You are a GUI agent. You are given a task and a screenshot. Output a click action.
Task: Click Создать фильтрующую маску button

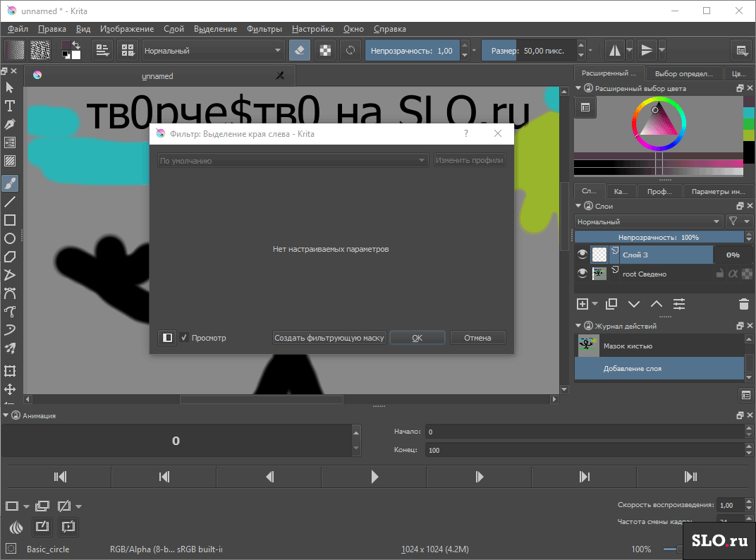[329, 338]
